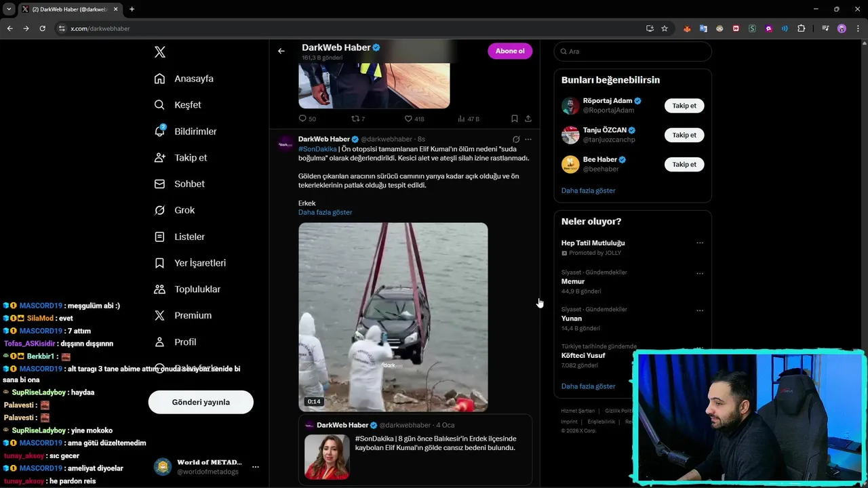868x488 pixels.
Task: Open Yer İşaretleri bookmarks
Action: pyautogui.click(x=190, y=263)
